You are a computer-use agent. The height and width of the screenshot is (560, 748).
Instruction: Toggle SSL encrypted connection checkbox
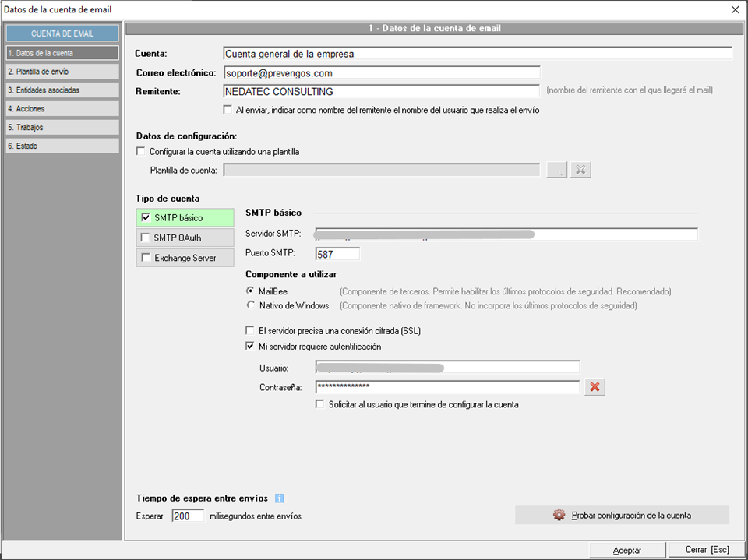point(250,331)
